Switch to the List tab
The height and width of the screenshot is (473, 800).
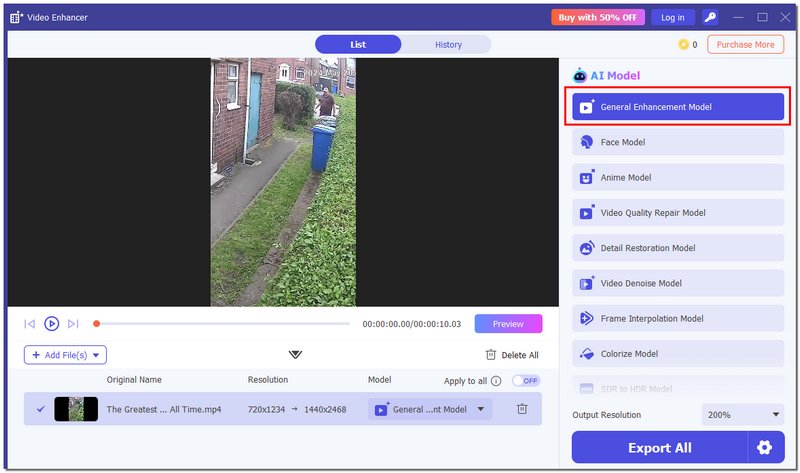[358, 45]
